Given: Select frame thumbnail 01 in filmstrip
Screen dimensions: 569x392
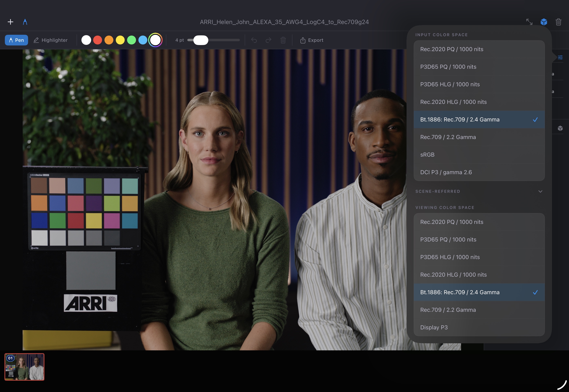Looking at the screenshot, I should tap(25, 367).
